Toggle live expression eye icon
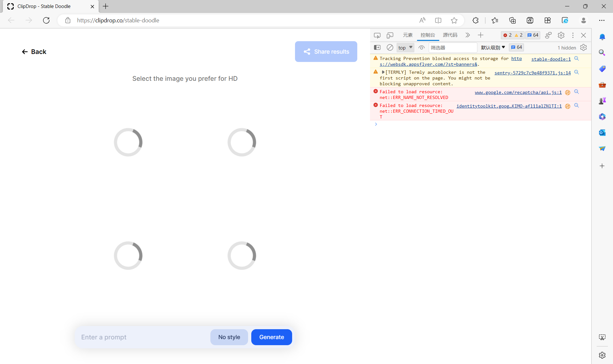This screenshot has height=364, width=613. (x=421, y=48)
